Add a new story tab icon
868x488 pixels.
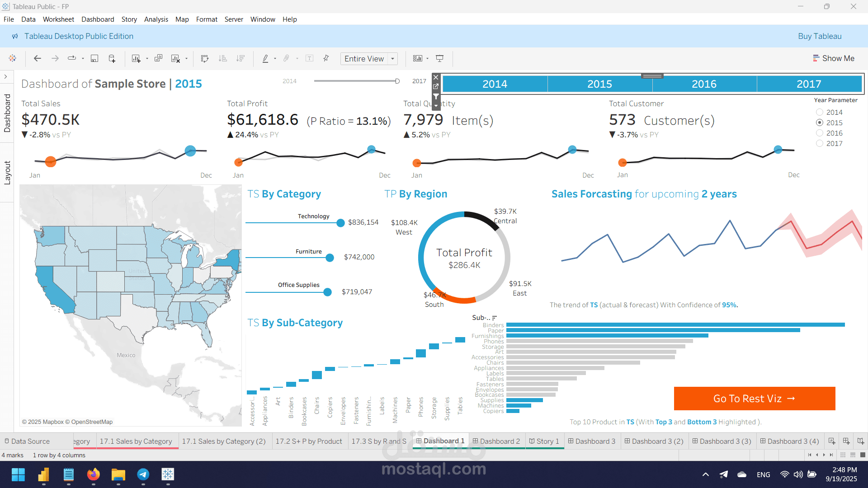[861, 441]
